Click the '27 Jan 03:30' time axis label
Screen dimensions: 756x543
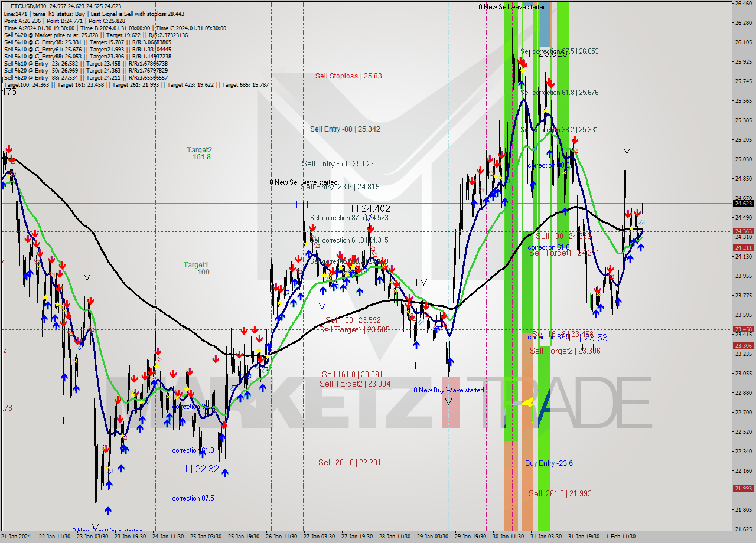pos(320,537)
